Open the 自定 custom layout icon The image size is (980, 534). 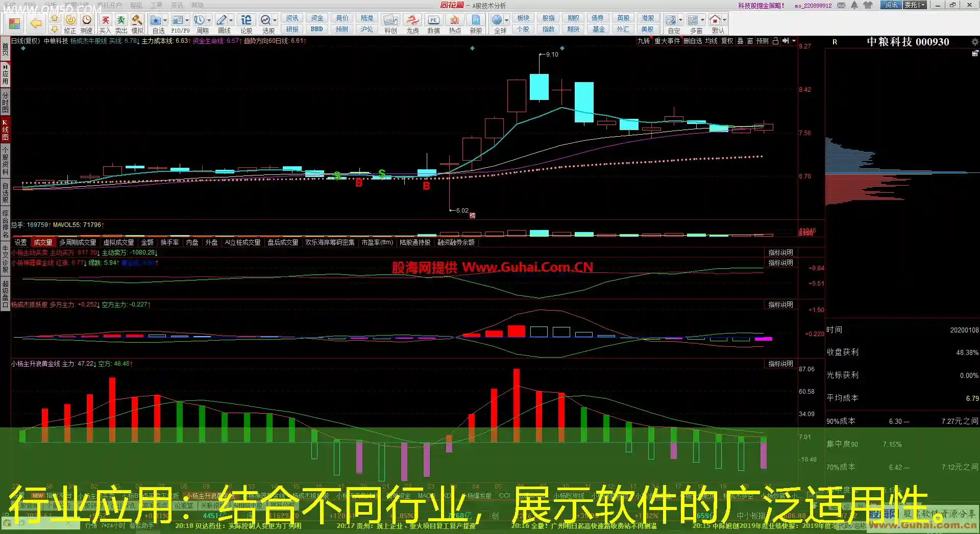671,20
